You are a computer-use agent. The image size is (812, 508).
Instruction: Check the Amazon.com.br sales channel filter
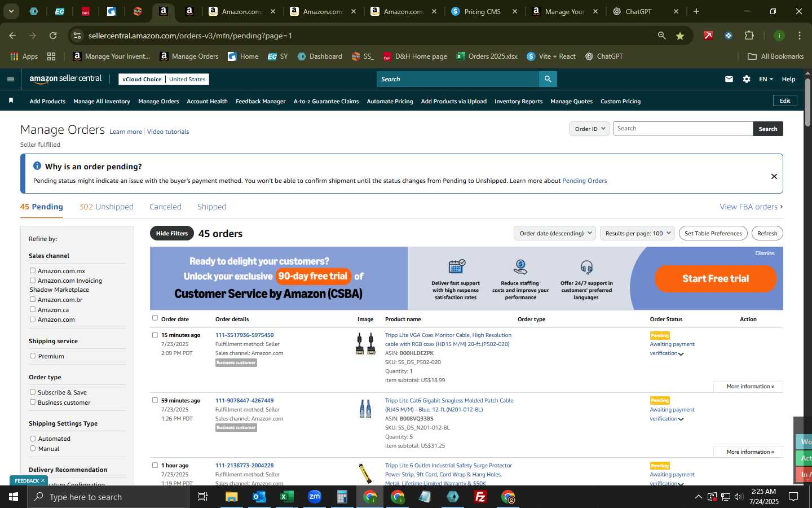[33, 299]
